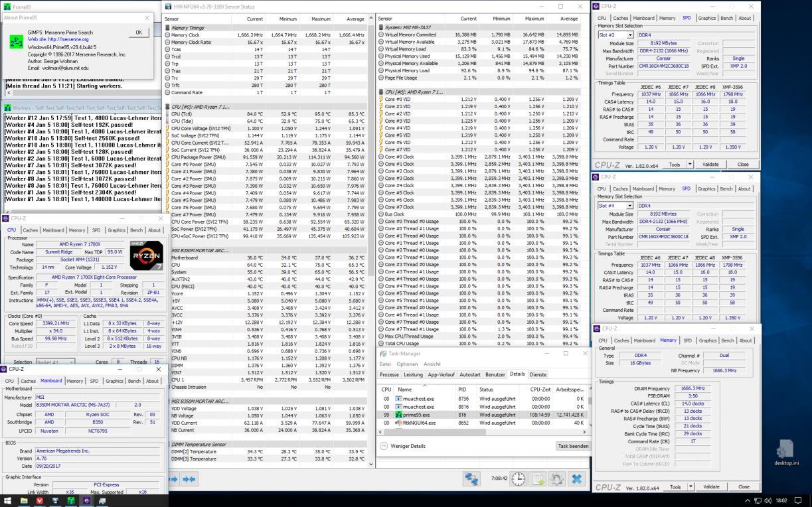The width and height of the screenshot is (812, 507).
Task: Open Caches tab in Slot #2 CPU-Z window
Action: (621, 19)
